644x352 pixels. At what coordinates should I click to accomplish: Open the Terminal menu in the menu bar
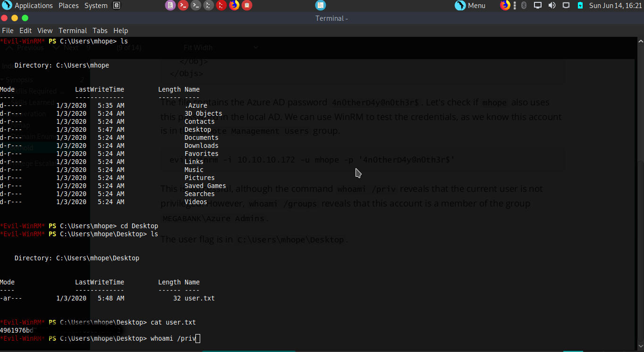(72, 30)
